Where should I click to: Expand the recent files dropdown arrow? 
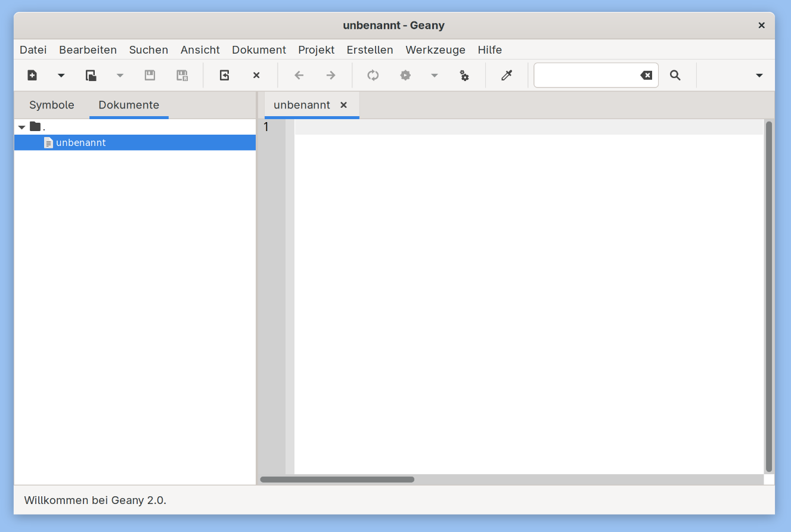120,75
